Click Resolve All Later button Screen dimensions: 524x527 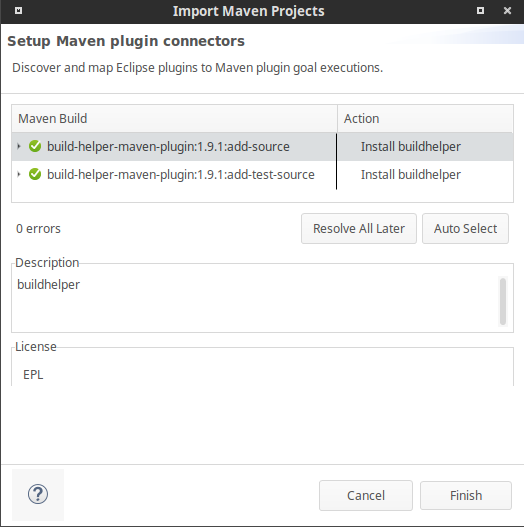tap(359, 229)
